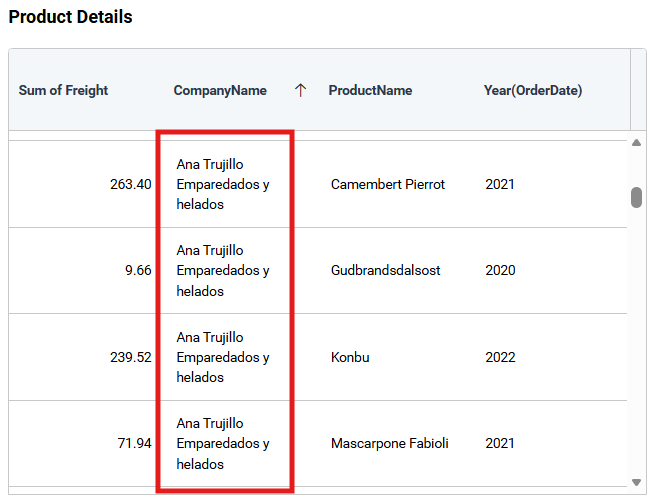Image resolution: width=657 pixels, height=500 pixels.
Task: Click the Gudbrandsdalsost product cell
Action: 385,270
